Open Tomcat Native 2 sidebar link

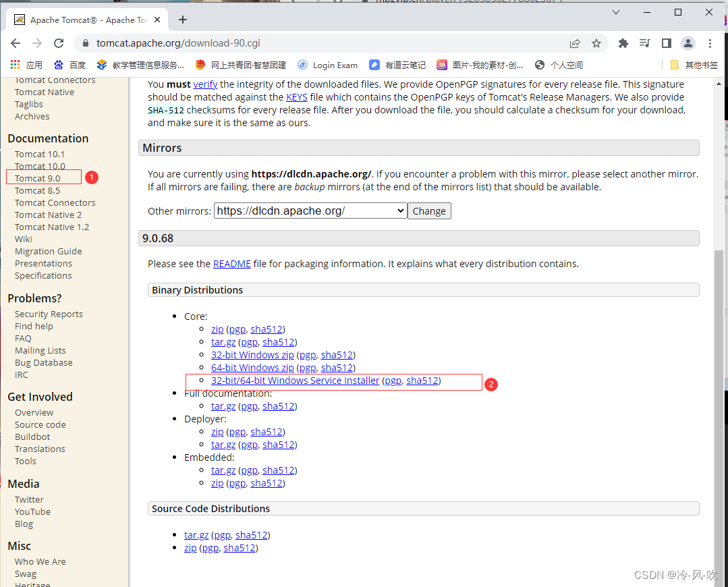[49, 215]
